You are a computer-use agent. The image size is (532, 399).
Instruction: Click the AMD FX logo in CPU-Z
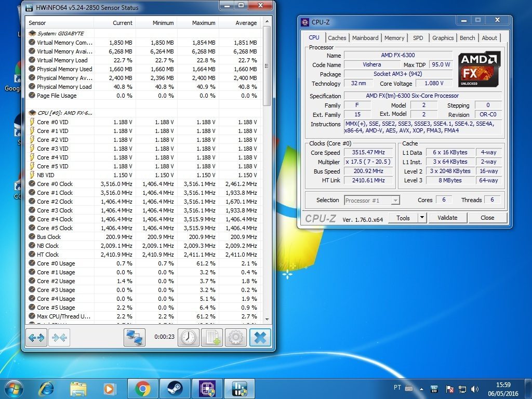[x=479, y=69]
